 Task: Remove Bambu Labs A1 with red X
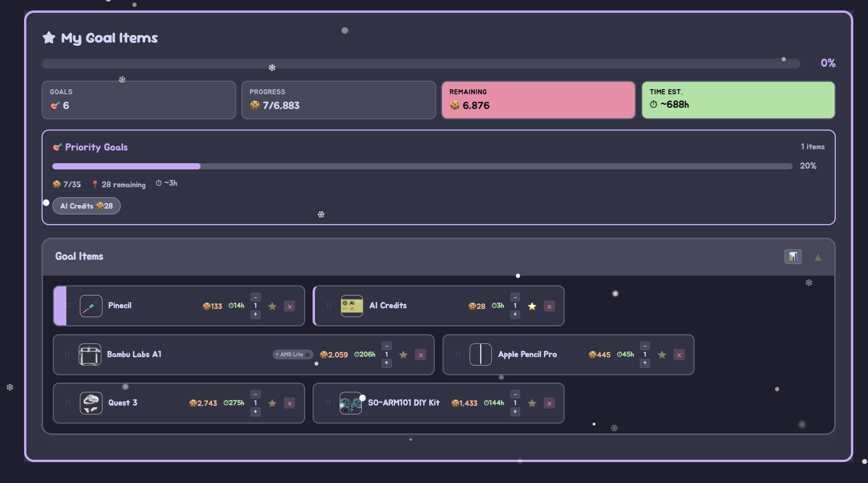[420, 355]
